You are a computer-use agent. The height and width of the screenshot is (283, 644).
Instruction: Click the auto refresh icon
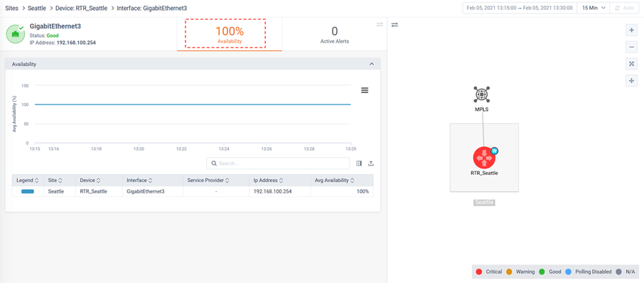[617, 9]
